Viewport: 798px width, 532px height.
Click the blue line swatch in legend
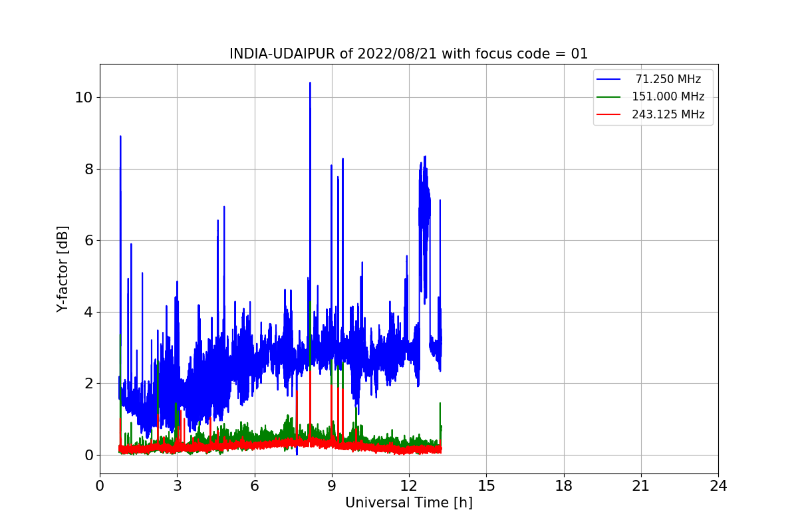pos(608,80)
